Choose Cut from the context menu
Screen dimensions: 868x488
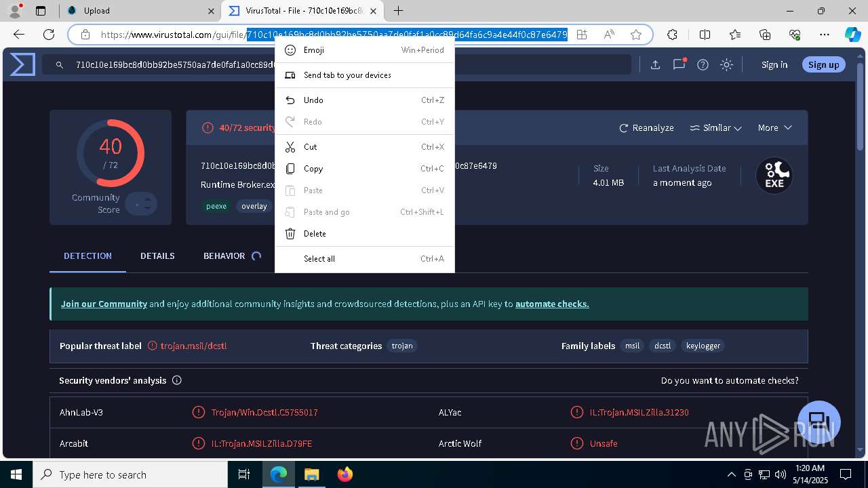[365, 147]
